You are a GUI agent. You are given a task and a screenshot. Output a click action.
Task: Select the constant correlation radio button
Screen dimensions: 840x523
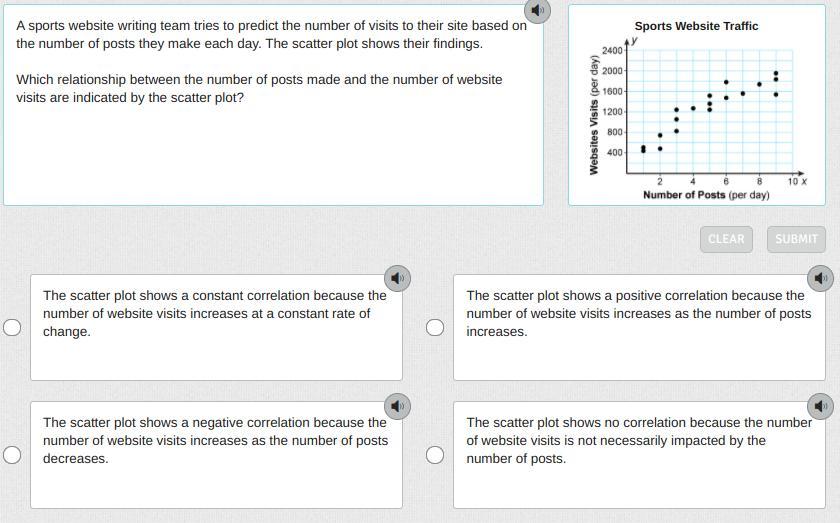coord(12,327)
